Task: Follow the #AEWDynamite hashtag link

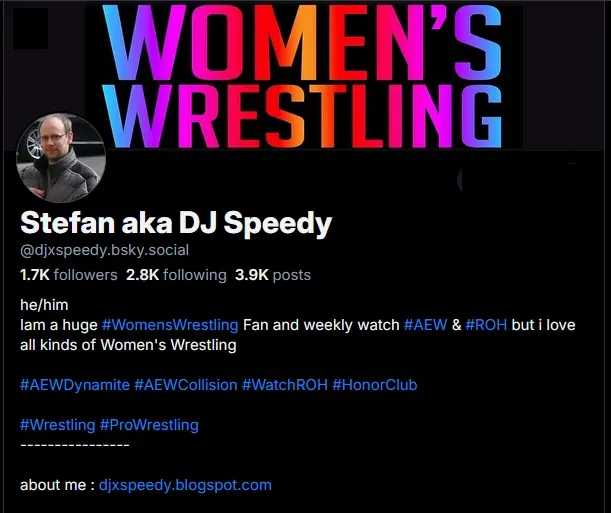Action: pos(75,385)
